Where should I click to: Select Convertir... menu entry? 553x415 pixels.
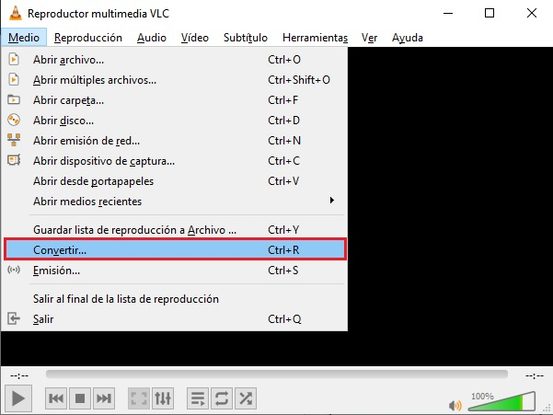coord(175,250)
